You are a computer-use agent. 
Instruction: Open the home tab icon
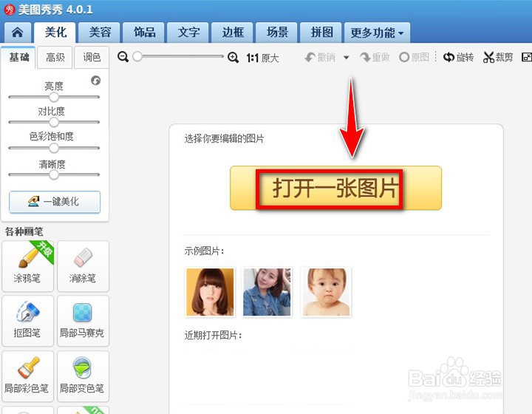(x=18, y=33)
